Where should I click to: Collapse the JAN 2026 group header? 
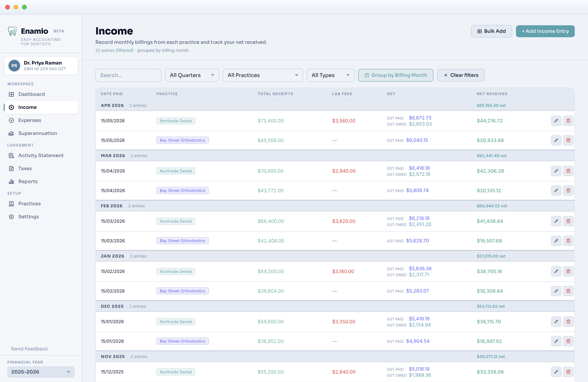335,256
